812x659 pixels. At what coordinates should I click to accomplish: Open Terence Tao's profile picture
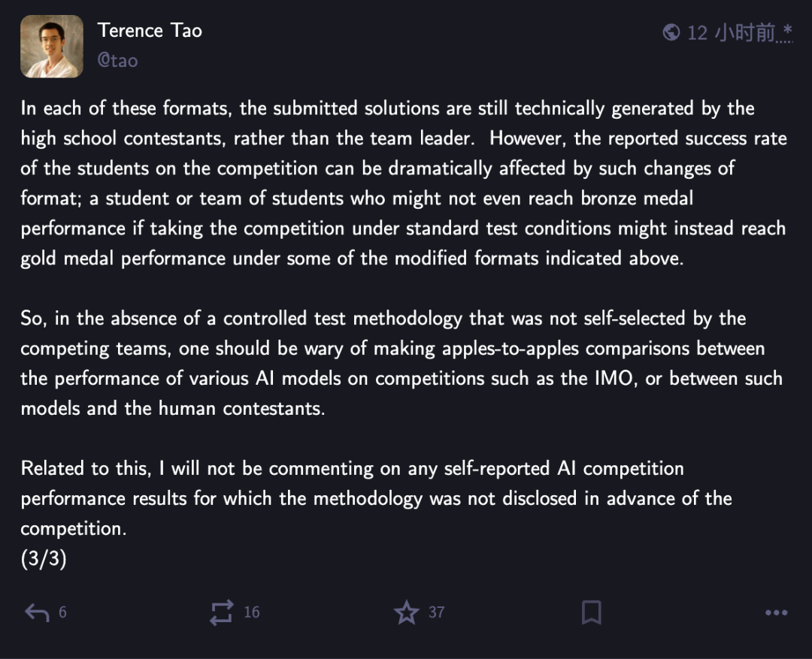52,47
